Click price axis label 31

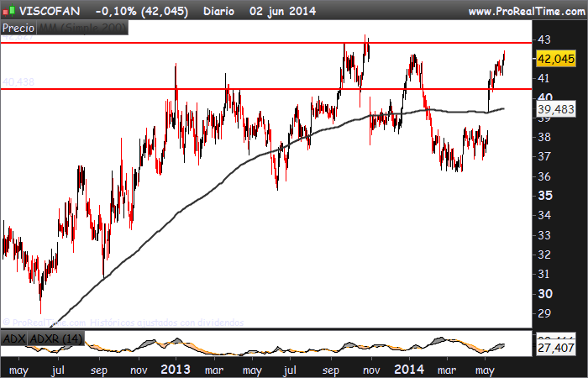pos(544,274)
